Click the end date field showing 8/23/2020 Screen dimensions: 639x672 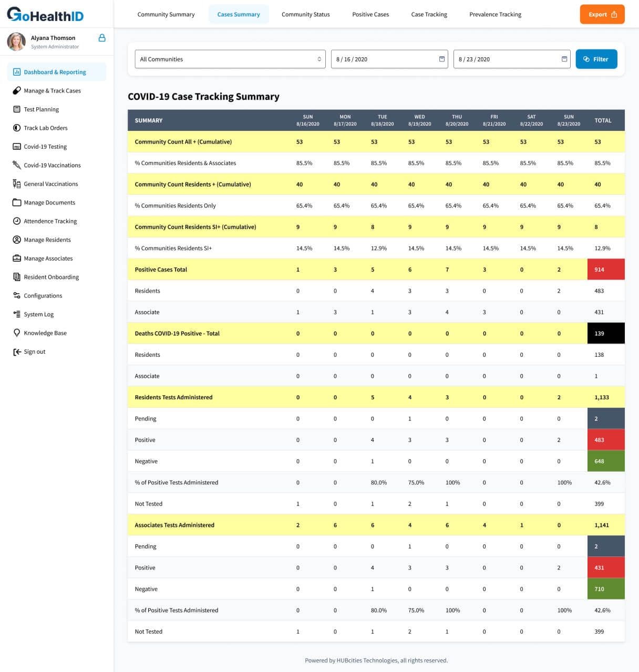pos(512,59)
